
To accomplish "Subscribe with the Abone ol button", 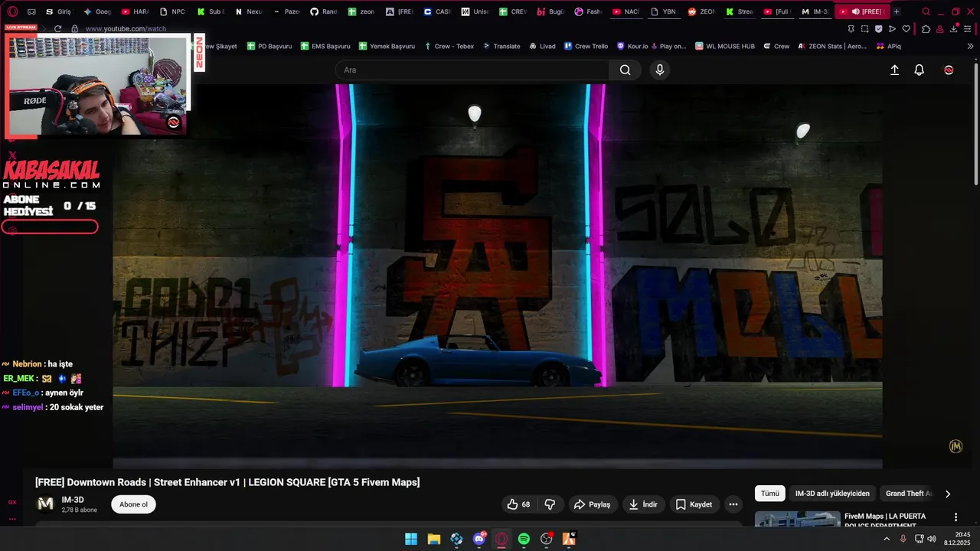I will pyautogui.click(x=133, y=504).
